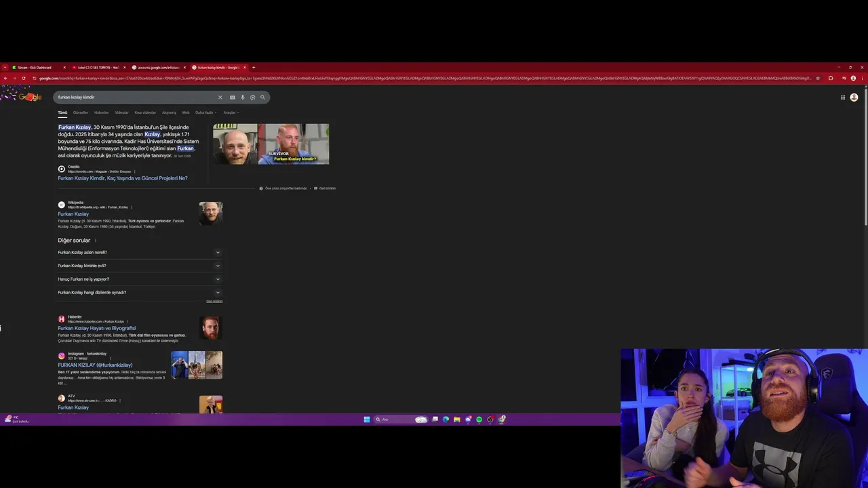Screen dimensions: 868x488
Task: Open Chrome profile avatar in toolbar
Action: click(853, 78)
